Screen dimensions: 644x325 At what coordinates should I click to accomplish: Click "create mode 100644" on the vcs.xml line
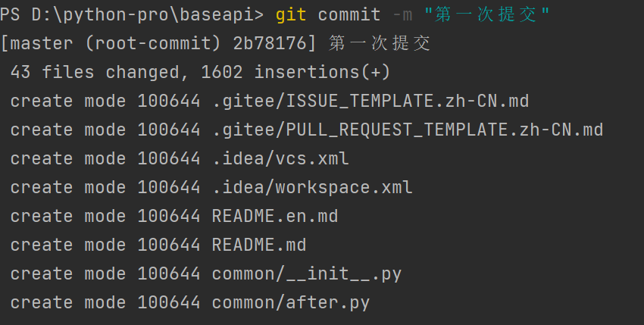coord(105,158)
